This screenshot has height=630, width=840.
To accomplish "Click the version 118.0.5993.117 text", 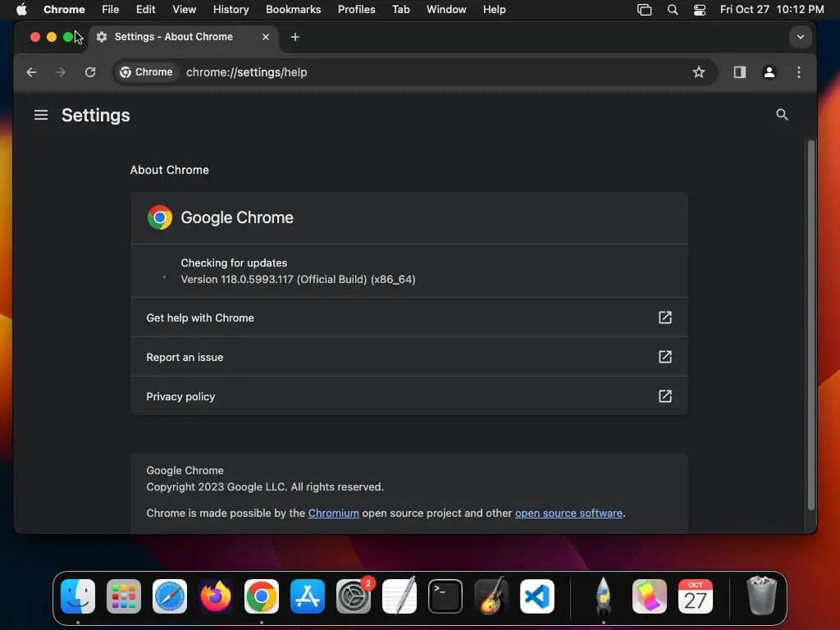I will coord(298,280).
